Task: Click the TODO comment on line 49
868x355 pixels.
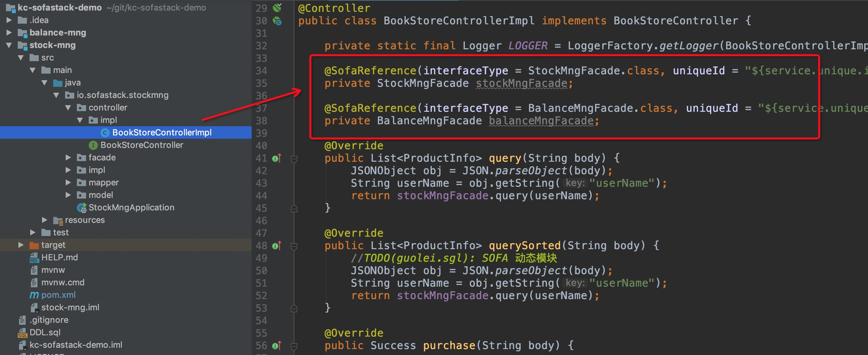Action: pos(453,258)
